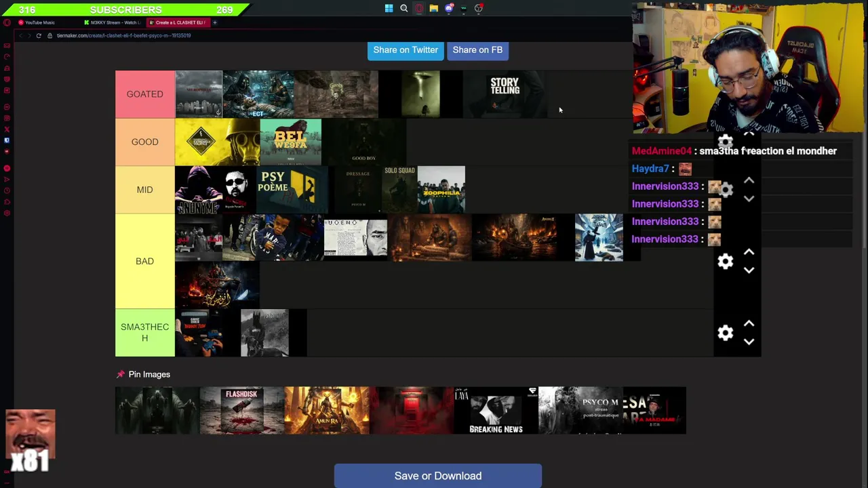Pick red door cover from pool
This screenshot has height=488, width=868.
click(412, 410)
